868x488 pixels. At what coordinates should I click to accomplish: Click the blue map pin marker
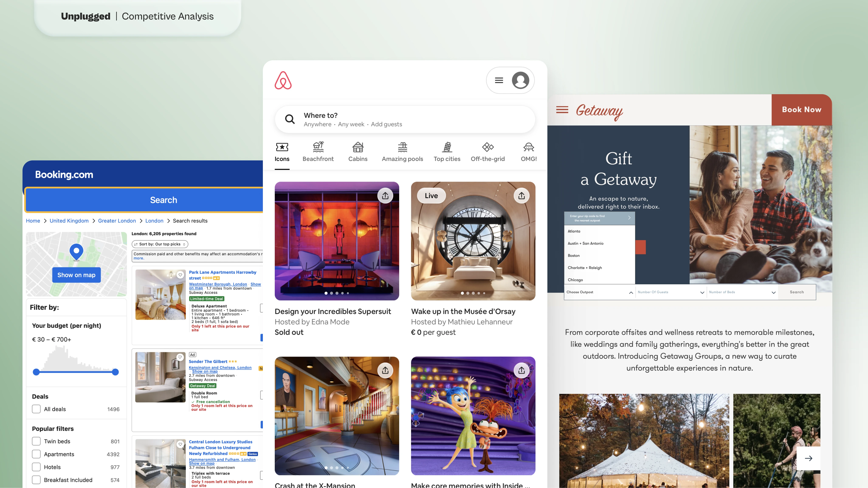point(76,252)
